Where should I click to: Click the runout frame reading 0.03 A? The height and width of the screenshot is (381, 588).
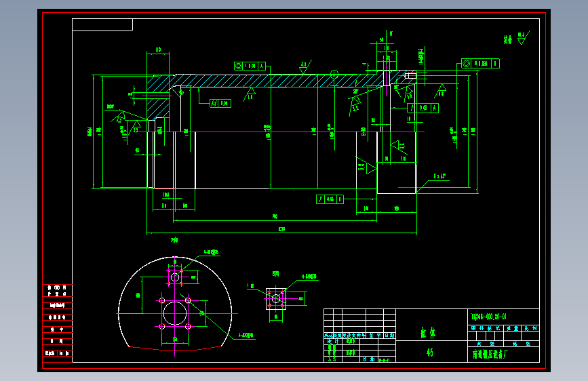[x=423, y=108]
